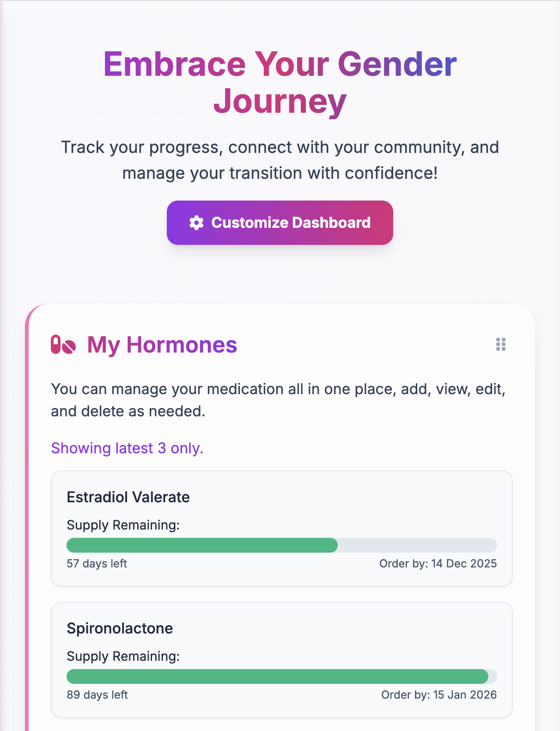Click the Spironolactone supply progress bar

282,676
